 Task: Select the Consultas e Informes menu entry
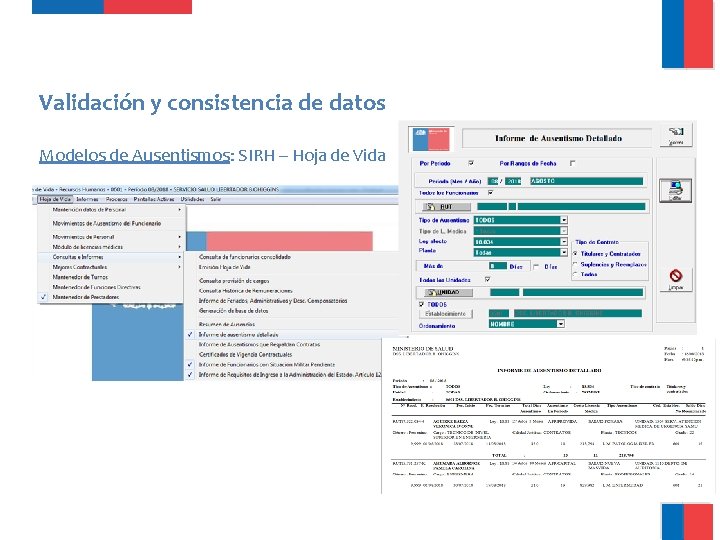point(112,257)
